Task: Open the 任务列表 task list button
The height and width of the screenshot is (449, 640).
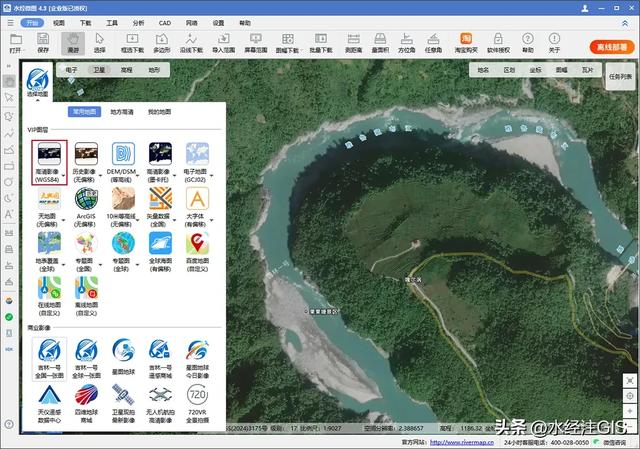Action: coord(620,76)
